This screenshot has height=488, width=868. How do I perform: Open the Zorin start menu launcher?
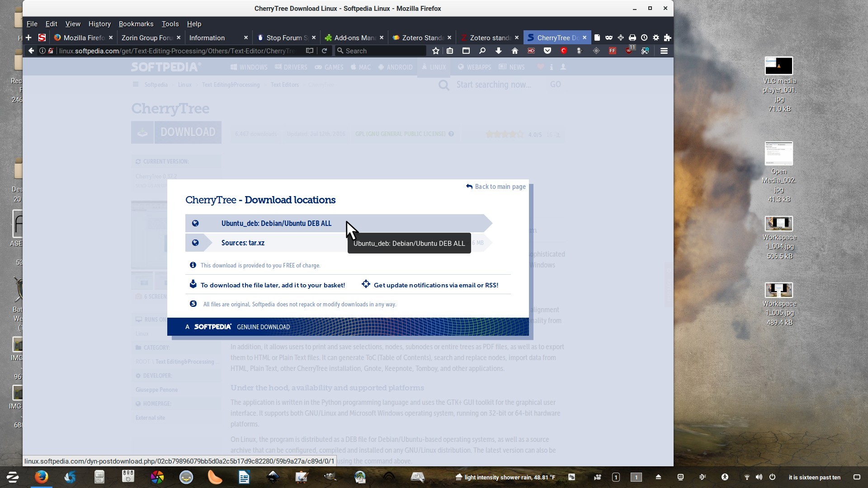coord(13,477)
